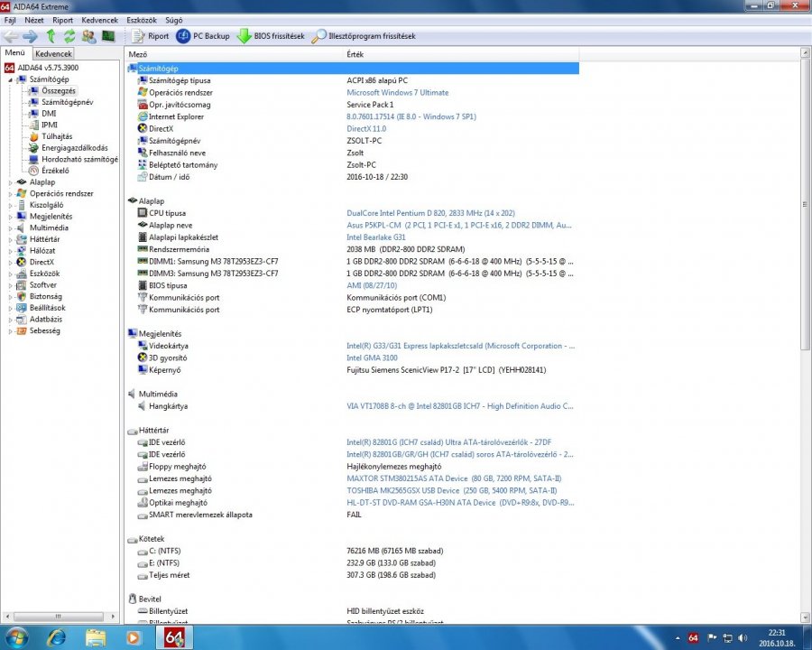
Task: Select Túlhajtás in the tree
Action: [x=57, y=136]
